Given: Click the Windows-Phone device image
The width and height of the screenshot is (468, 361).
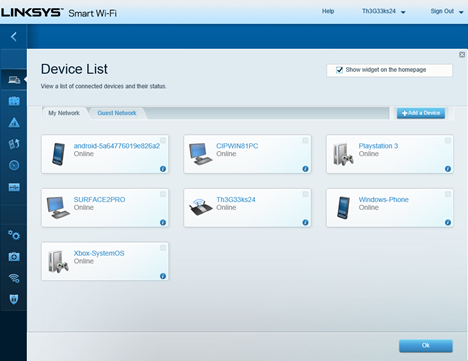Looking at the screenshot, I should [343, 208].
